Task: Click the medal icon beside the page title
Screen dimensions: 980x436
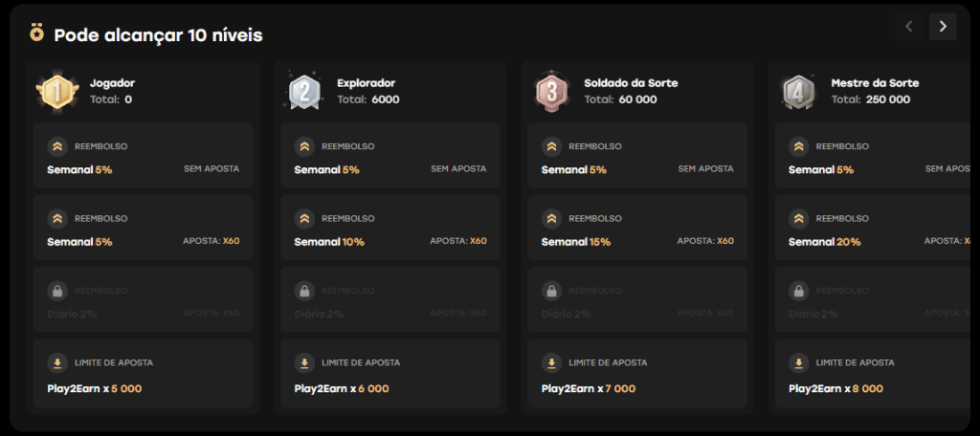Action: coord(37,33)
